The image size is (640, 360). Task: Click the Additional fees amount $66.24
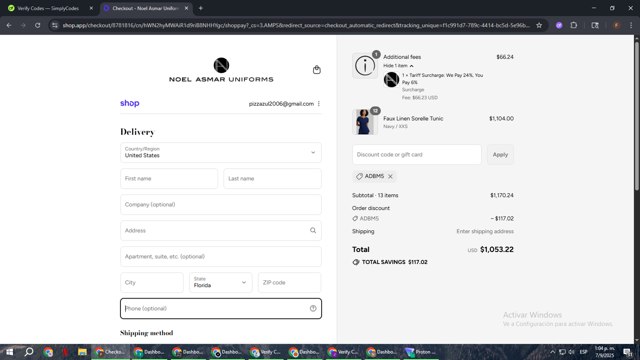click(x=505, y=57)
